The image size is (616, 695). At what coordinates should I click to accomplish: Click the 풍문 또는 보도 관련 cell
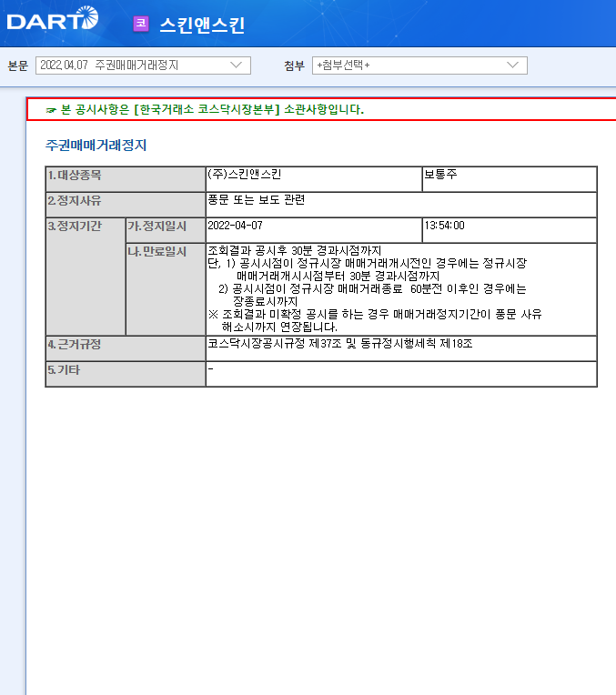coord(401,205)
